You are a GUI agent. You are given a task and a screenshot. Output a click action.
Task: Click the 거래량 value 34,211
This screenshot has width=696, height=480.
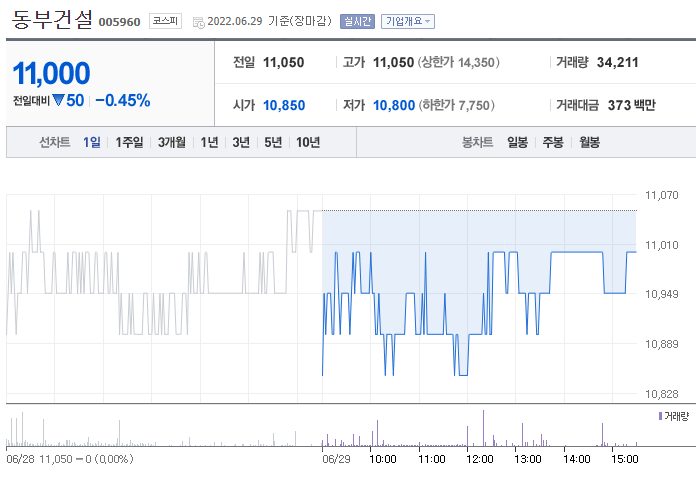[617, 62]
